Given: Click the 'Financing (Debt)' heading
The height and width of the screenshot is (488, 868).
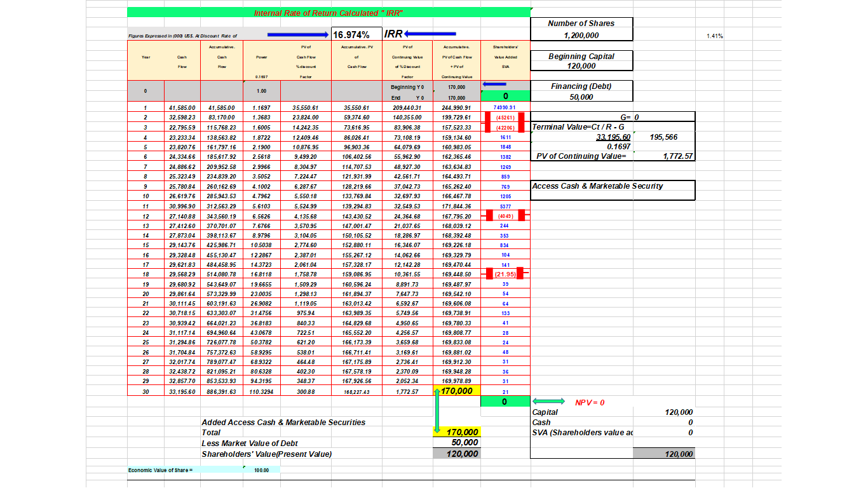Looking at the screenshot, I should click(x=581, y=86).
